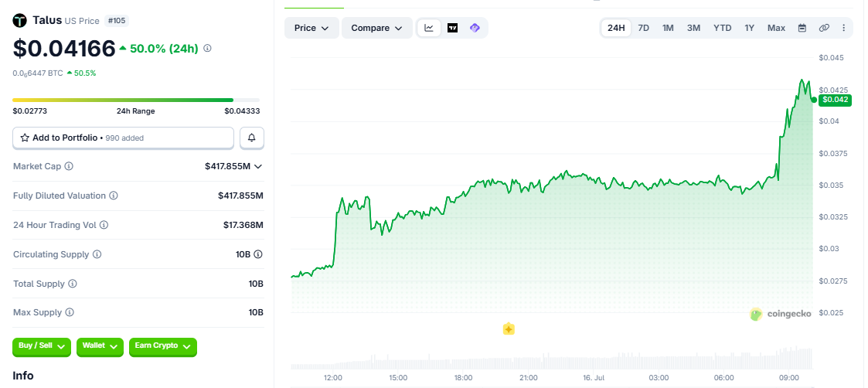Open the purple diamond chart mode icon
This screenshot has width=868, height=388.
coord(475,28)
